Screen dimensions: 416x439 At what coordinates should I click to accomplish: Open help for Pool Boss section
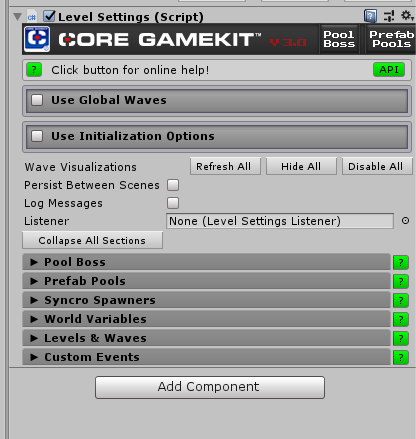[x=401, y=263]
